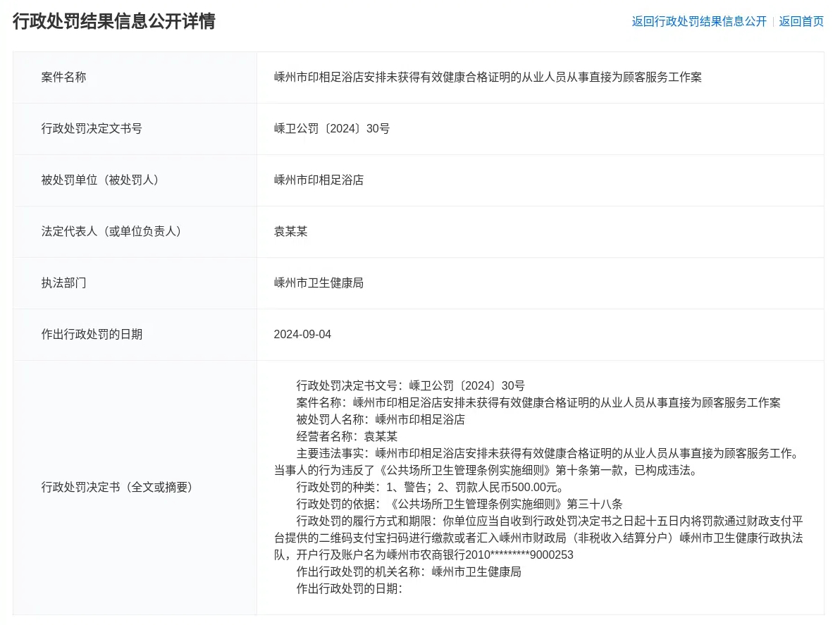Select the 作出行政处罚的日期 row label
Image resolution: width=840 pixels, height=625 pixels.
coord(92,334)
